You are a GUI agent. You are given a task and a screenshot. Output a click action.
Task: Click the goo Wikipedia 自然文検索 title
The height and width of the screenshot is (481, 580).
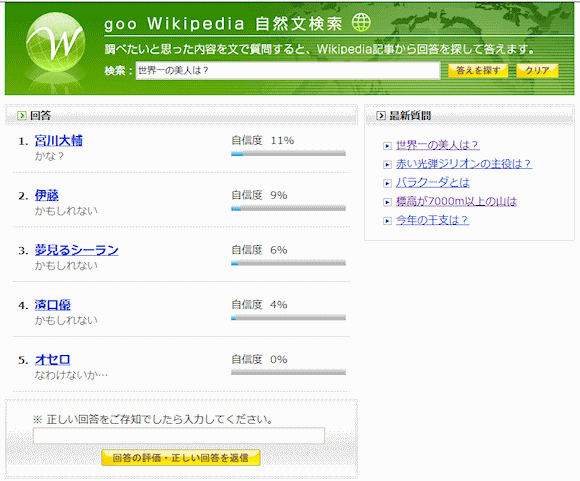coord(223,24)
